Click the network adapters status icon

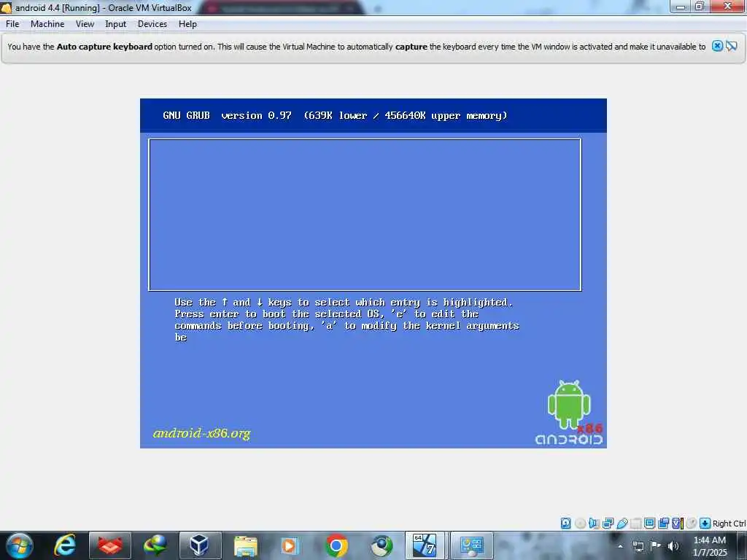pos(608,524)
